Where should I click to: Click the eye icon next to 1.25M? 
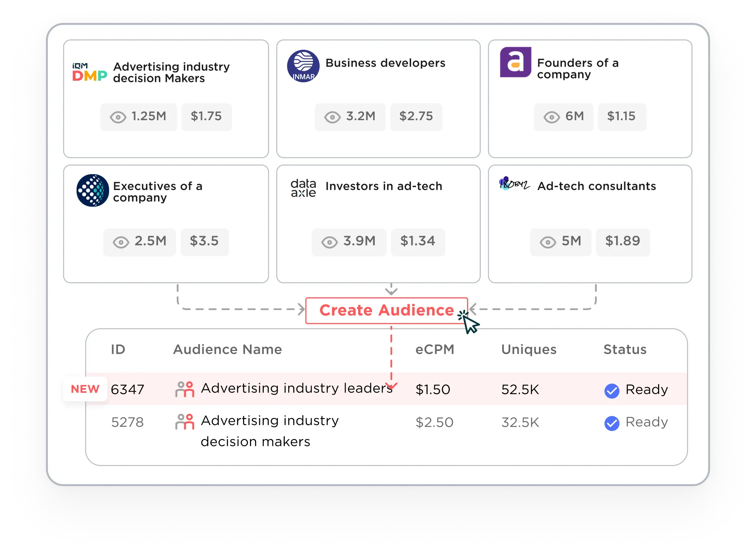118,117
